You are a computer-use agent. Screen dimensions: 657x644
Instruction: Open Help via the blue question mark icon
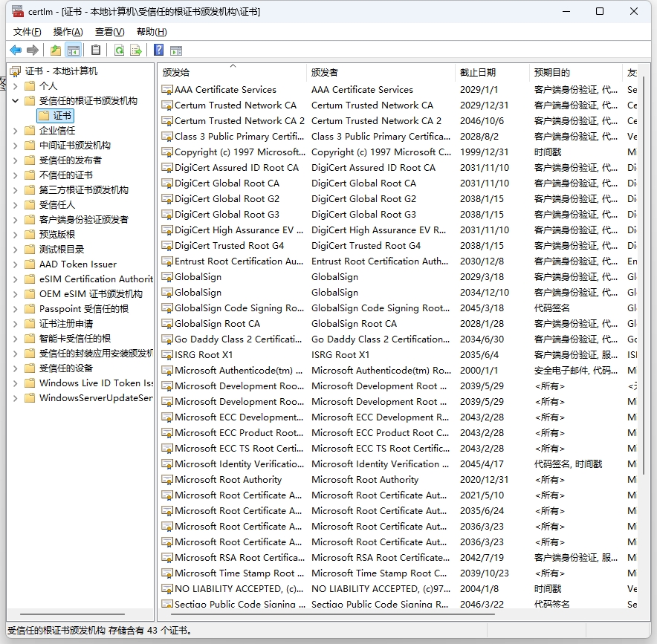[x=158, y=51]
